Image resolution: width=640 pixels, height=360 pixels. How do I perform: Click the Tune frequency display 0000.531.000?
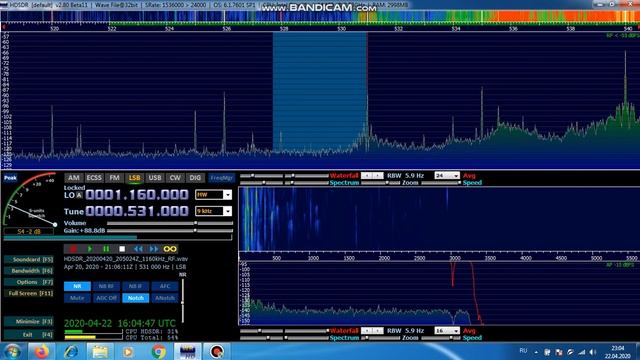137,211
